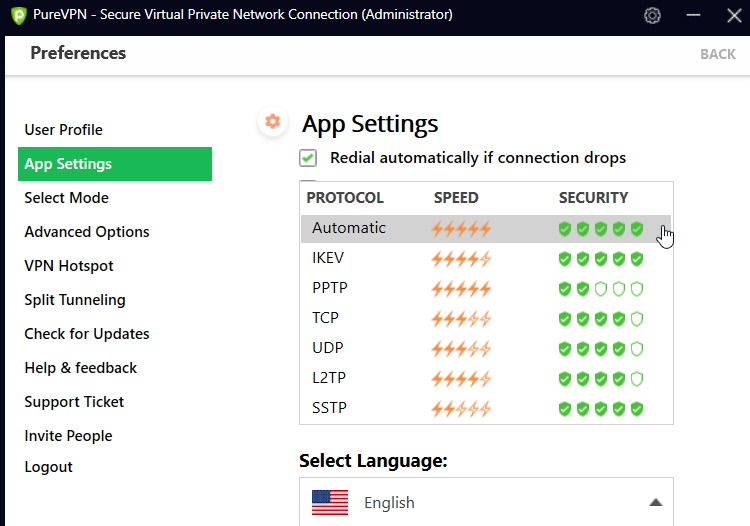
Task: Click the Preferences page title
Action: click(78, 53)
